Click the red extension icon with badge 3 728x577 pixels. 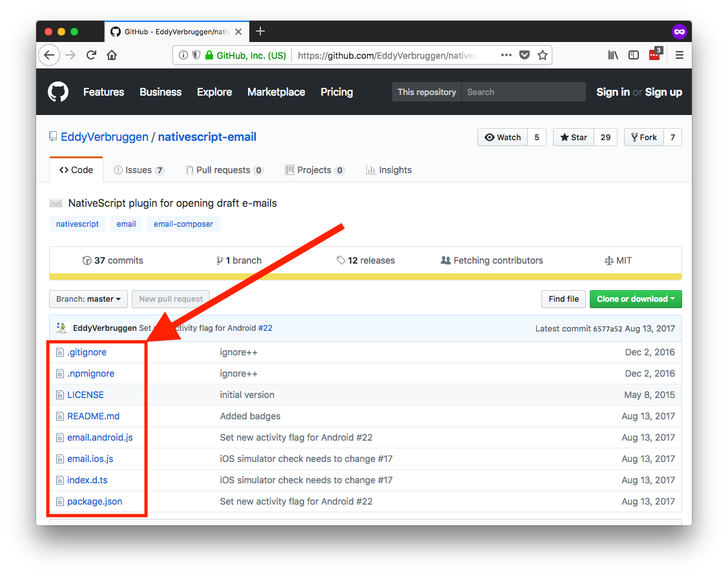[x=655, y=54]
